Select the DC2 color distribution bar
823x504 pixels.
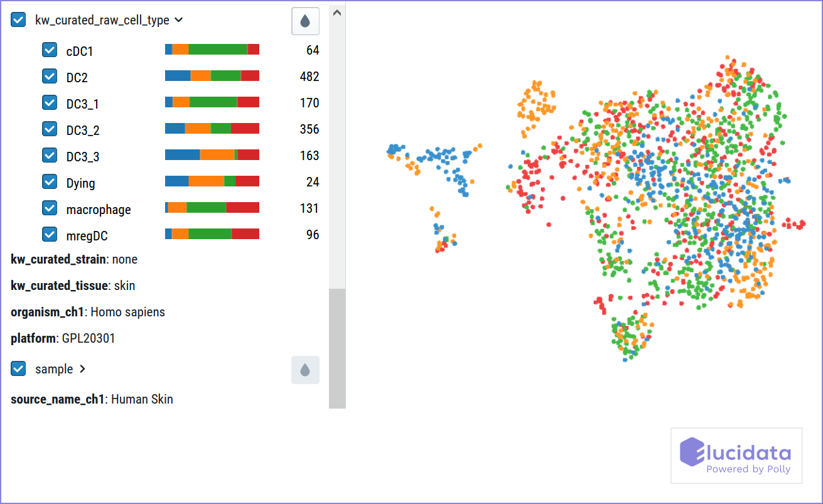coord(212,75)
